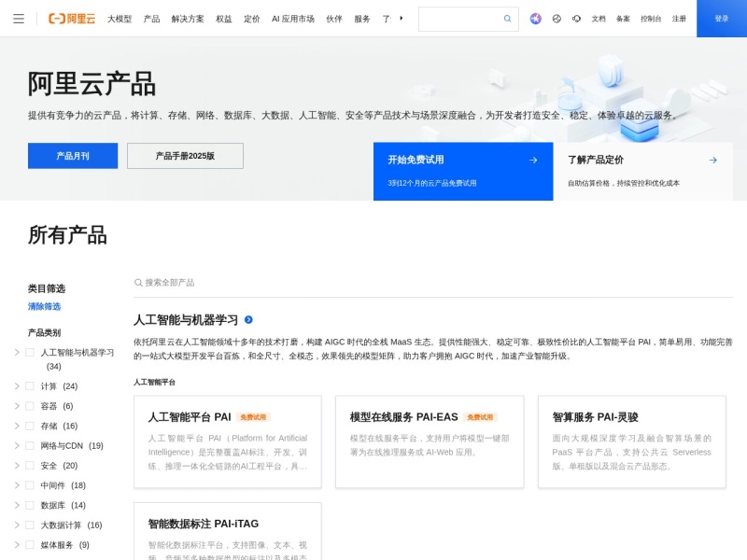Click the globe language icon in header
Image resolution: width=747 pixels, height=560 pixels.
[x=557, y=19]
